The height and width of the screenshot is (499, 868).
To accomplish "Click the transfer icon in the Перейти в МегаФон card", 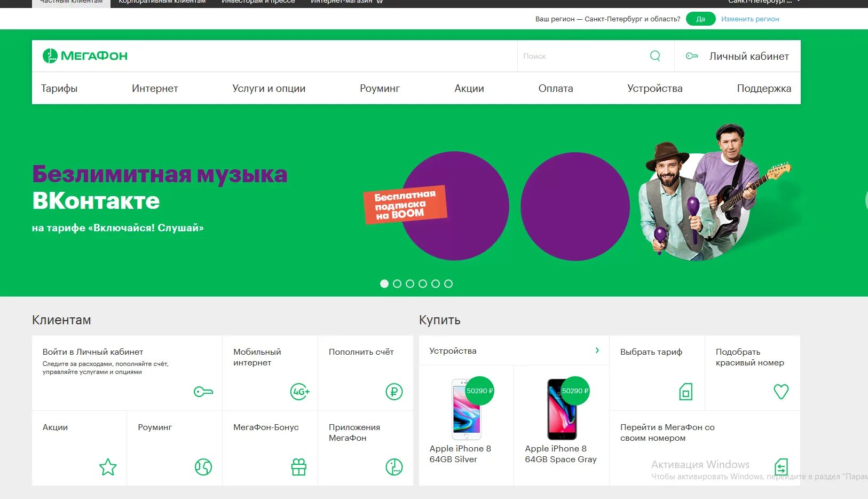I will (x=781, y=467).
